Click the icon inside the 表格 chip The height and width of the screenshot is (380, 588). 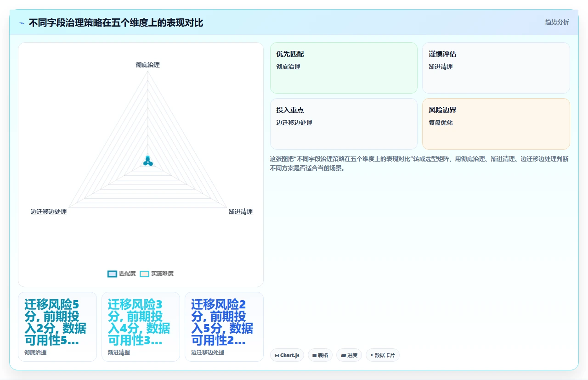(314, 355)
